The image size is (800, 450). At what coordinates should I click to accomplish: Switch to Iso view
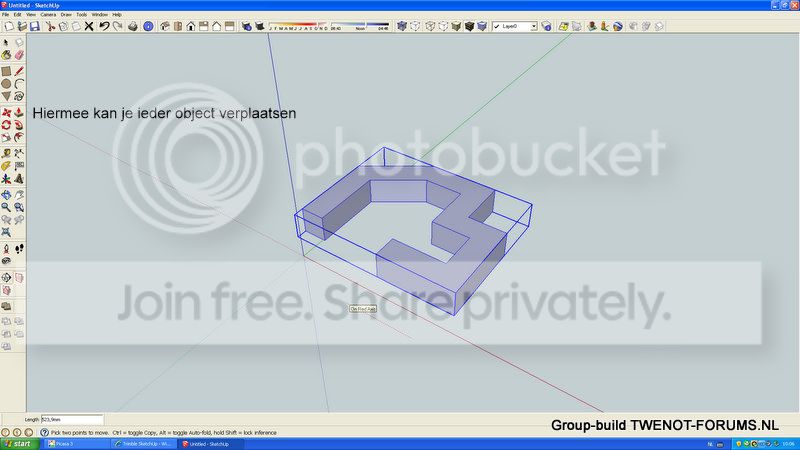click(165, 26)
